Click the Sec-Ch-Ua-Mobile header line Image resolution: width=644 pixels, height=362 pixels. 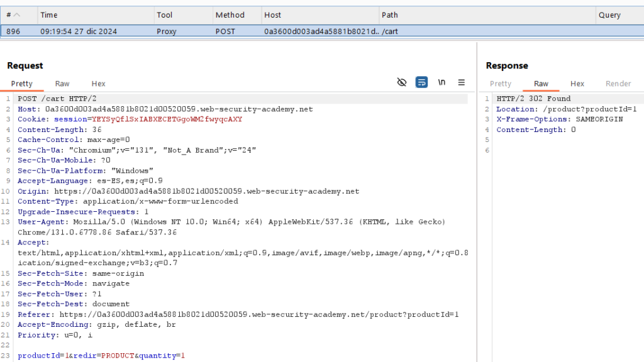pyautogui.click(x=64, y=160)
